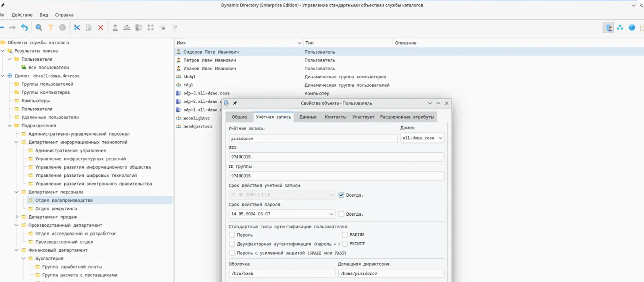
Task: Check Всегда for password expiration
Action: point(341,214)
